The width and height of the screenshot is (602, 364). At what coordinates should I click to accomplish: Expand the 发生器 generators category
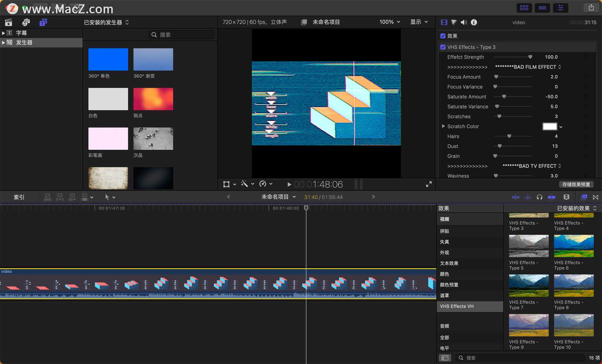tap(3, 42)
